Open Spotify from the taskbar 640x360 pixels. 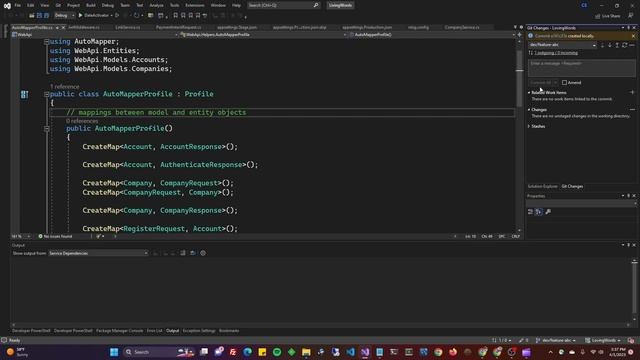pyautogui.click(x=277, y=352)
